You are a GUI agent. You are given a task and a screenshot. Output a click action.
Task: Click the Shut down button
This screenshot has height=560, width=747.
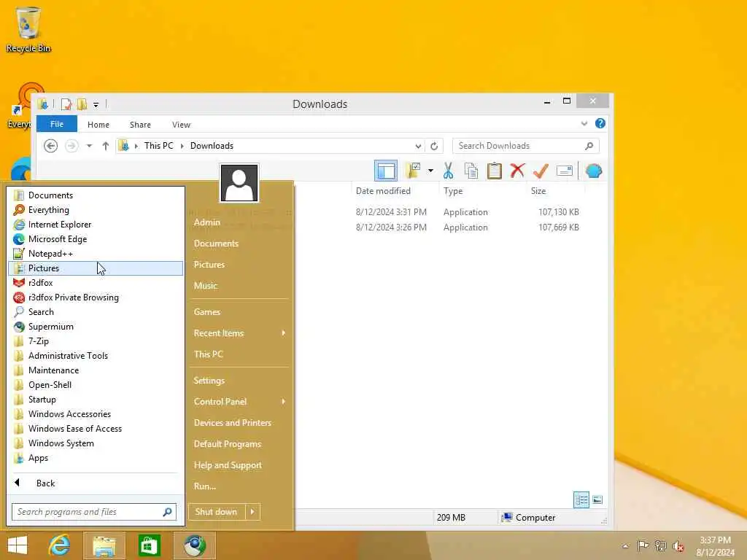coord(216,512)
